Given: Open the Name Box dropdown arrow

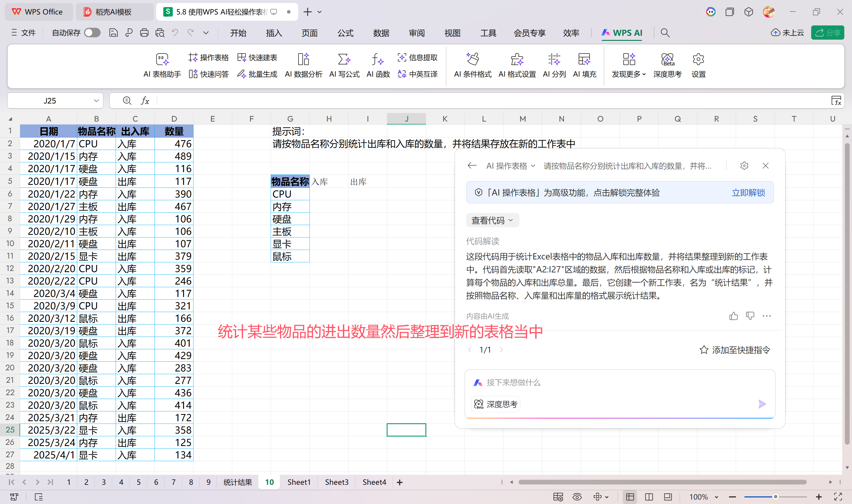Looking at the screenshot, I should click(x=96, y=101).
